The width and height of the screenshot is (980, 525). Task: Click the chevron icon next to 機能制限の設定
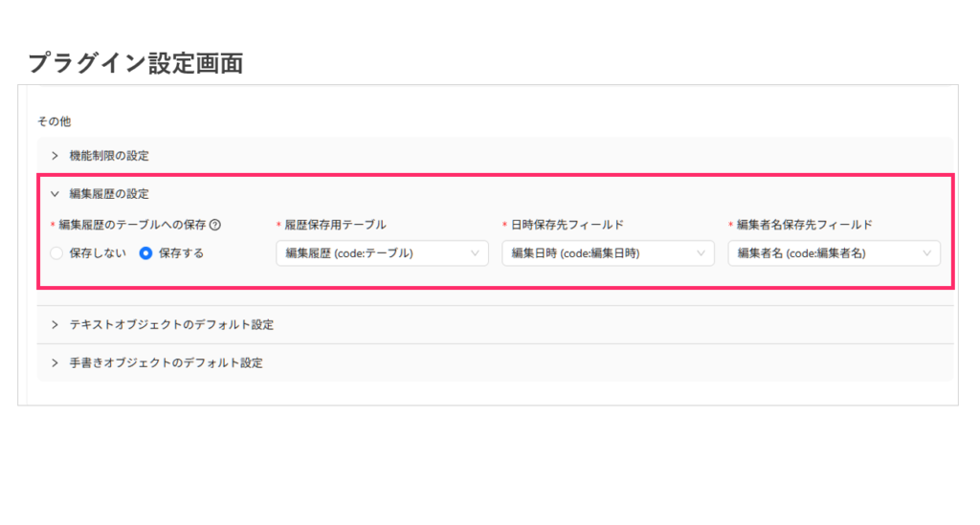56,155
